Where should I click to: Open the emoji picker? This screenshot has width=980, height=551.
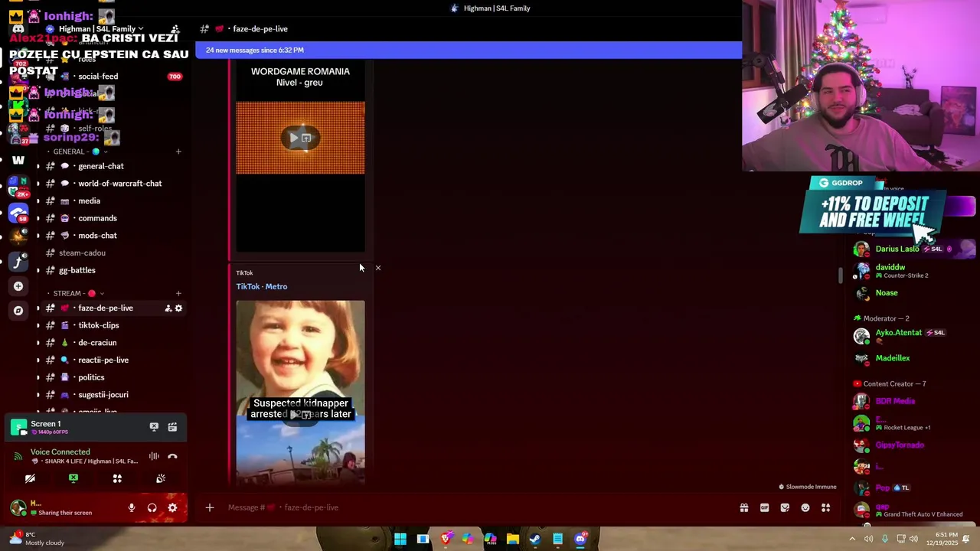805,507
